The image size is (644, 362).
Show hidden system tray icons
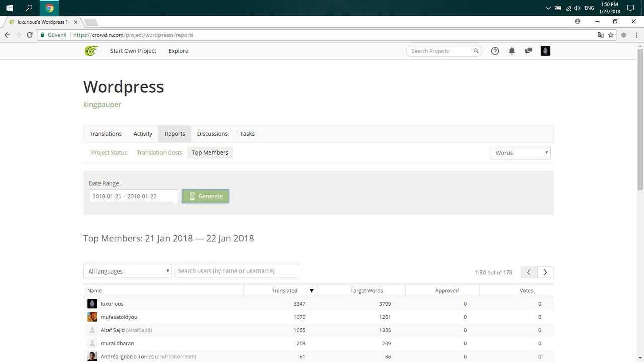pos(548,8)
